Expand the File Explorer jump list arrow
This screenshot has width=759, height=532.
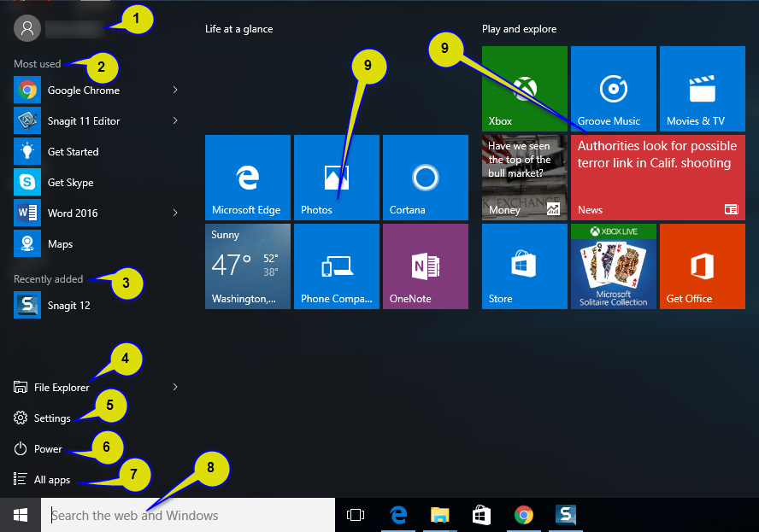pyautogui.click(x=175, y=387)
